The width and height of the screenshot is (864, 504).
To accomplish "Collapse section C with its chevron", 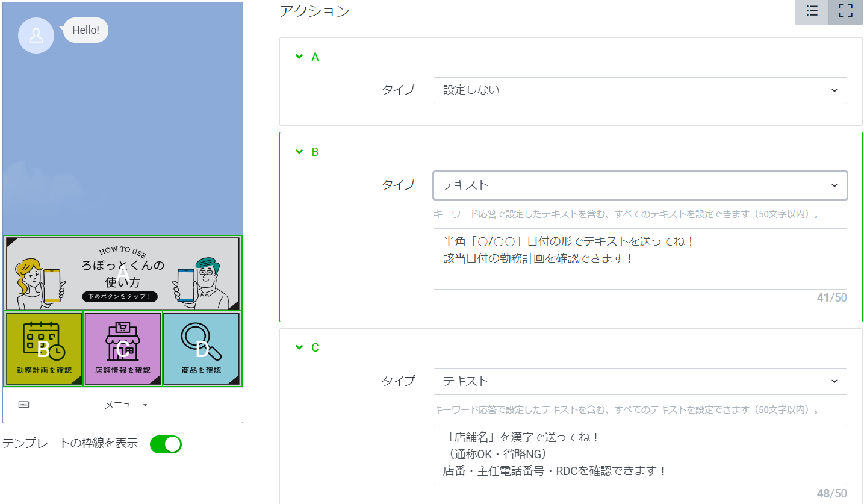I will coord(298,347).
